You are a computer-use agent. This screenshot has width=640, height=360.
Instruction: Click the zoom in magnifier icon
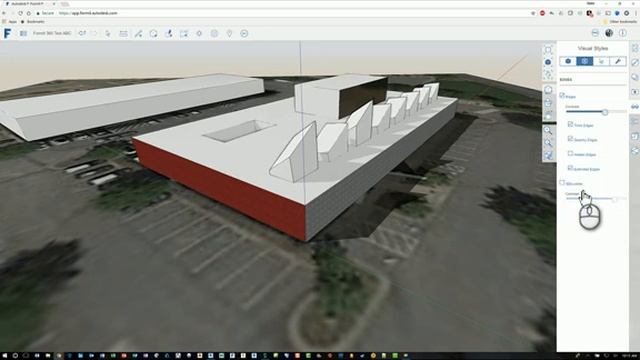(548, 130)
